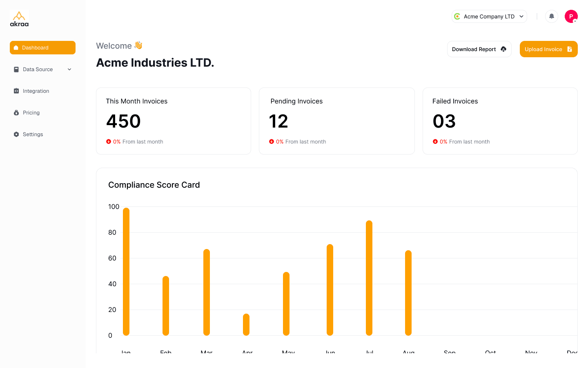Open the profile menu arrow on avatar
The width and height of the screenshot is (588, 368).
pos(575,21)
